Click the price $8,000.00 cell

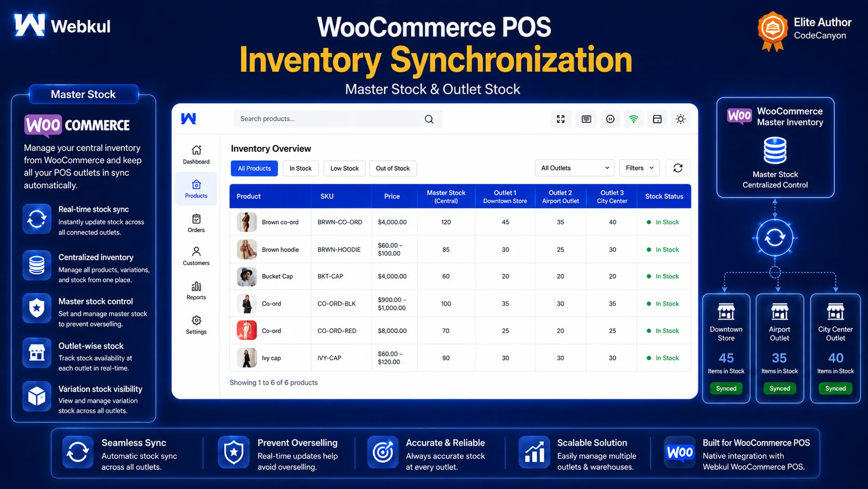392,331
